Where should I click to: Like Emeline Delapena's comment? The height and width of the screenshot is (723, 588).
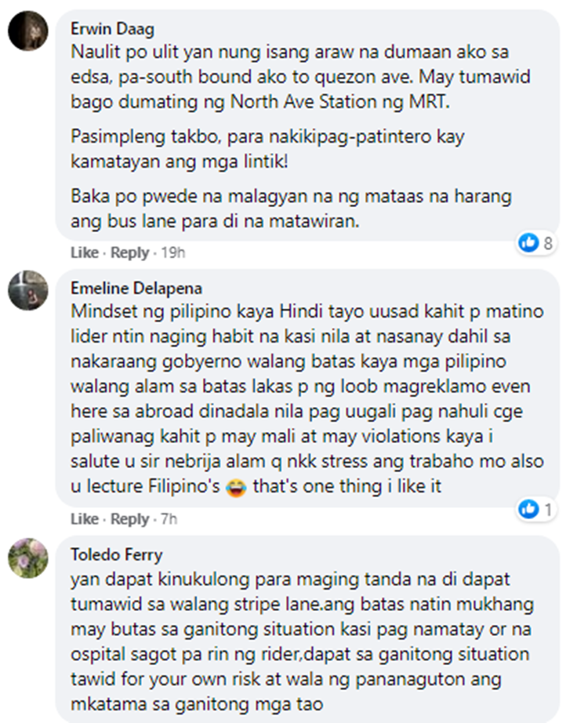tap(84, 519)
